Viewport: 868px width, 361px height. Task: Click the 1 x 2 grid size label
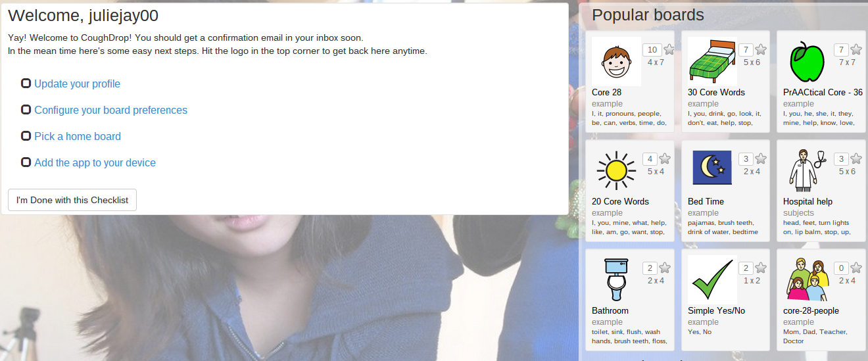[x=752, y=281]
